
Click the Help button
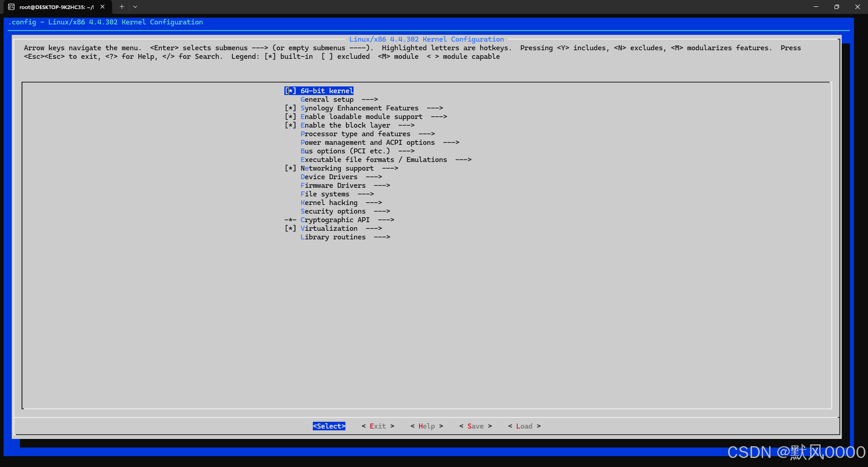[427, 426]
